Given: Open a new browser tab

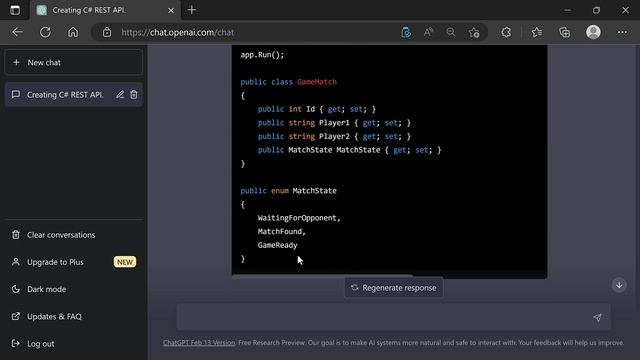Looking at the screenshot, I should [x=192, y=10].
